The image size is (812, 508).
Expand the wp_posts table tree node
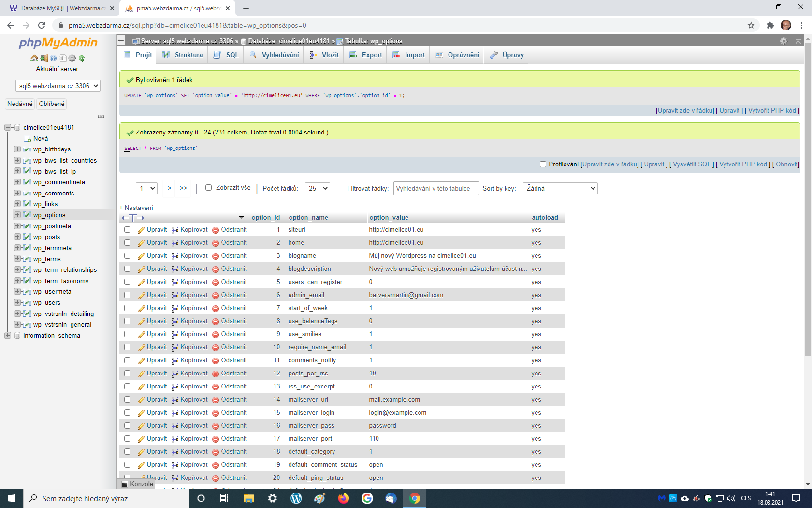click(x=17, y=237)
